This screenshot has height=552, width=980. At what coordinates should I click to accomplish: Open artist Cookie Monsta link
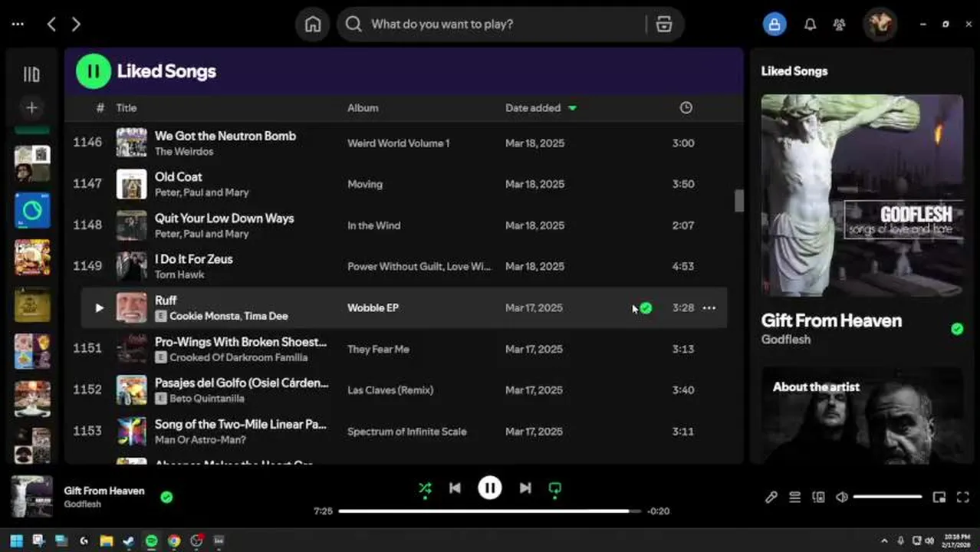point(204,316)
